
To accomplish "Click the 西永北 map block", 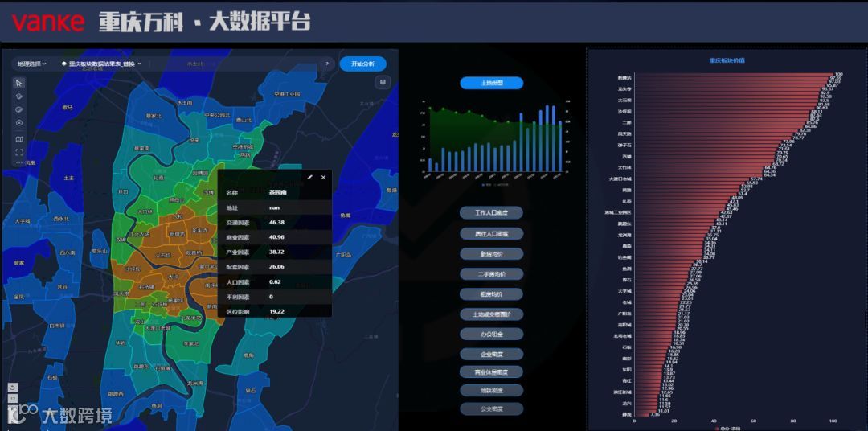I will coord(61,218).
